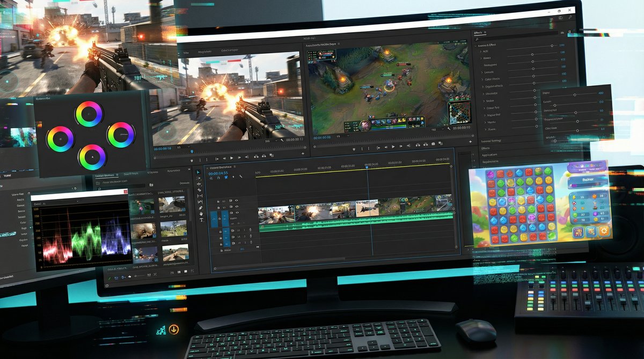The height and width of the screenshot is (359, 644).
Task: Open the timeline panel menu icon
Action: [x=235, y=166]
